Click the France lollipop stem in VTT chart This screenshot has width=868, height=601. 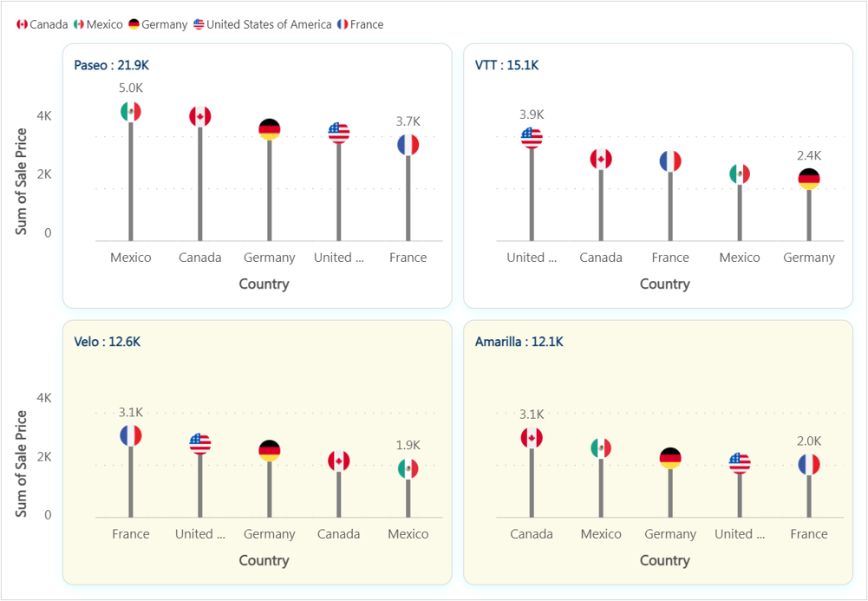[x=670, y=206]
